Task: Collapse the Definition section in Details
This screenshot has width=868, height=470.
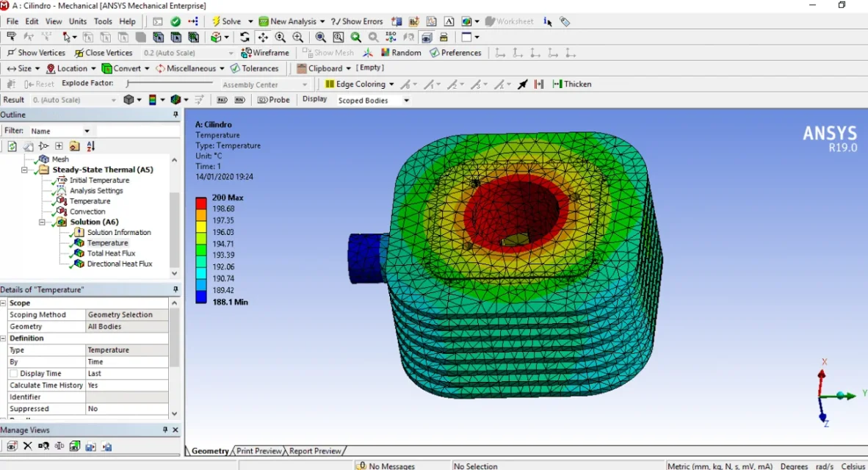Action: click(4, 339)
